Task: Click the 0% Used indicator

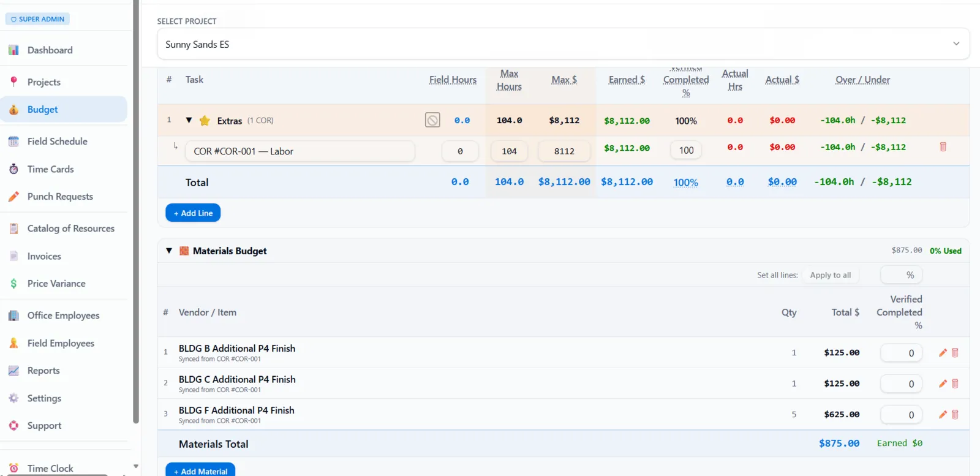Action: pos(946,251)
